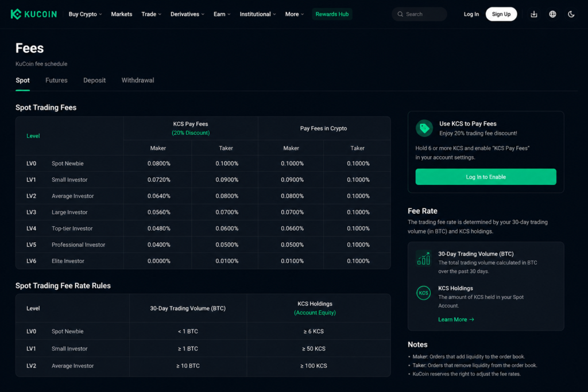Click the 0.0800% KCS maker value

(x=158, y=164)
